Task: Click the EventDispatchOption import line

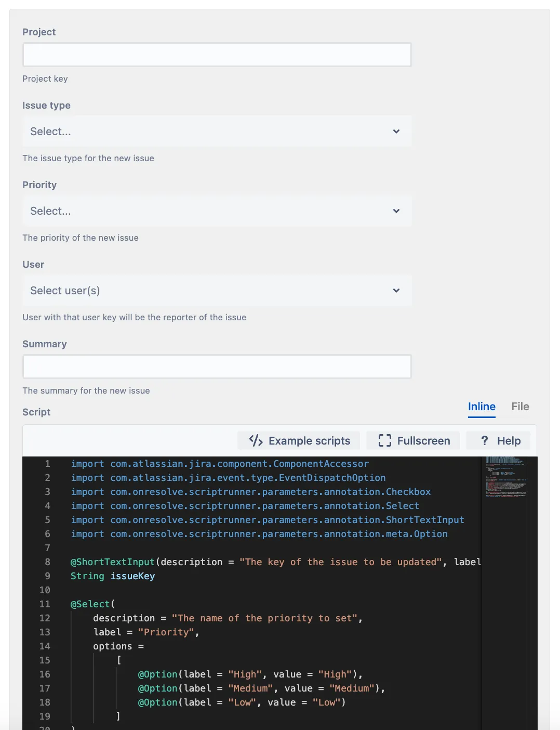Action: coord(228,478)
